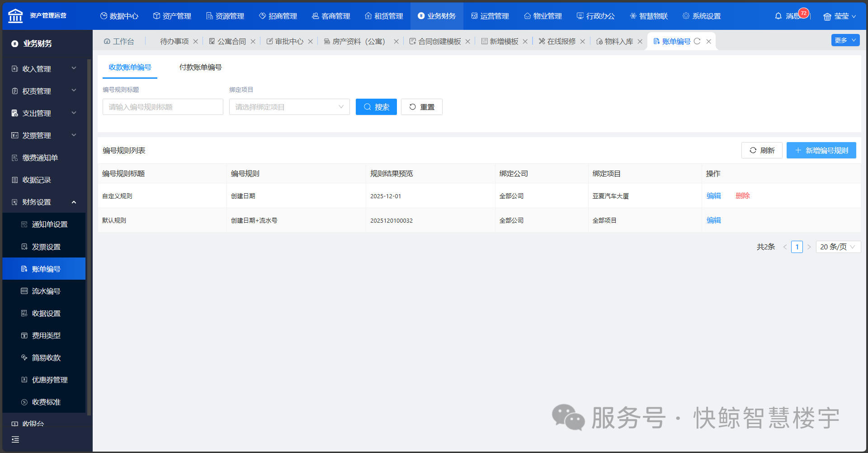Delete the 自定义规则 row
Screen dimensions: 868x453
[x=742, y=196]
